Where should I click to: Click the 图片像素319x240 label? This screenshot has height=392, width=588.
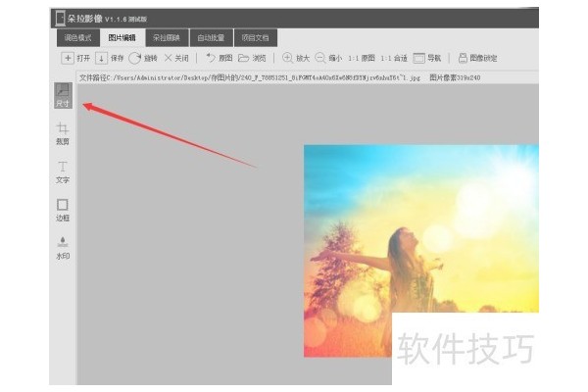point(455,78)
